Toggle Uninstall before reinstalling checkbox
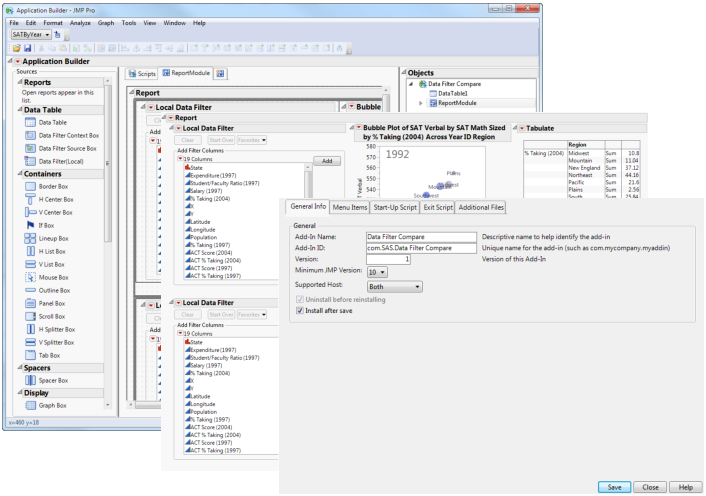The width and height of the screenshot is (706, 496). pyautogui.click(x=301, y=299)
